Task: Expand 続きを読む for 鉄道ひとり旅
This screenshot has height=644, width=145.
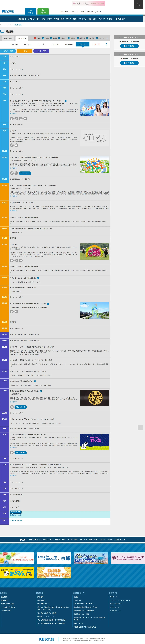Action: (x=13, y=196)
